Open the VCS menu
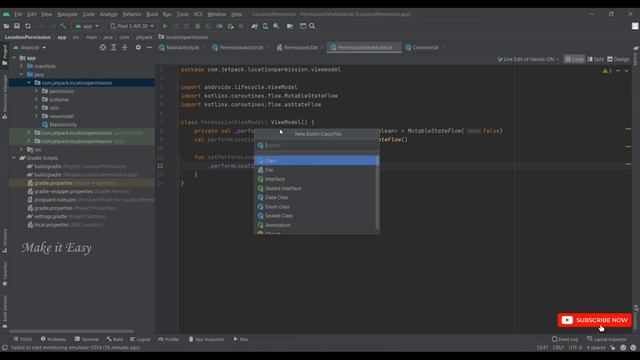Image resolution: width=640 pixels, height=360 pixels. pyautogui.click(x=198, y=14)
